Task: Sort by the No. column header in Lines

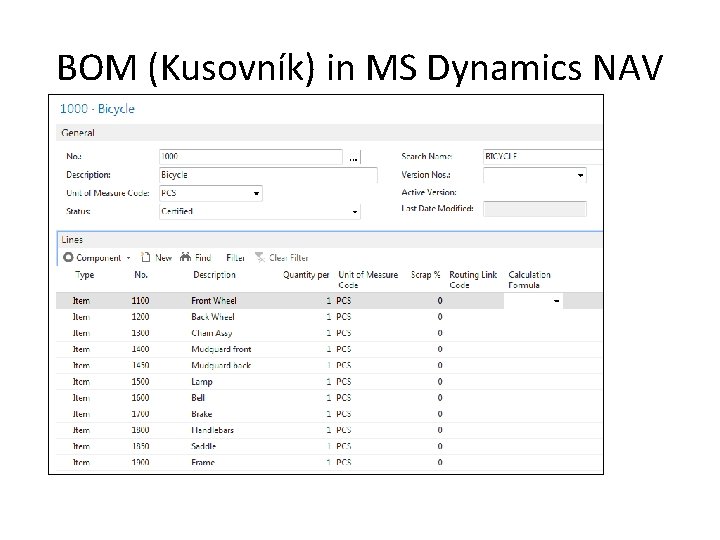Action: point(141,275)
